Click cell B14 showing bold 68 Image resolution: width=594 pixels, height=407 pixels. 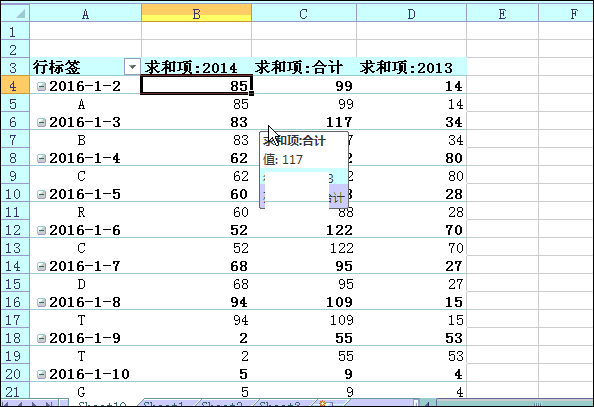tap(196, 265)
